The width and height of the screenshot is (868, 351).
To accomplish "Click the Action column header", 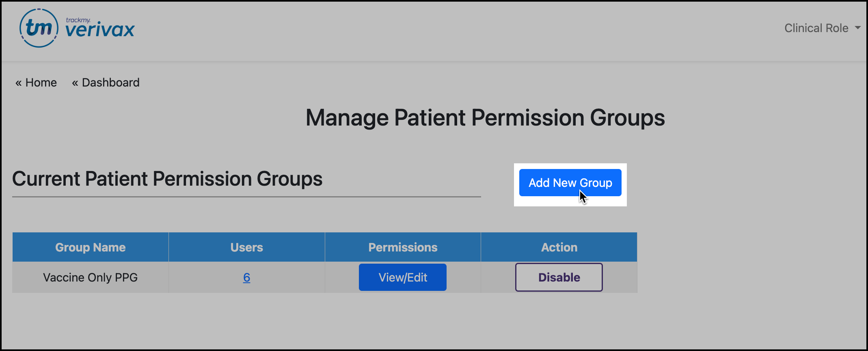I will click(559, 247).
